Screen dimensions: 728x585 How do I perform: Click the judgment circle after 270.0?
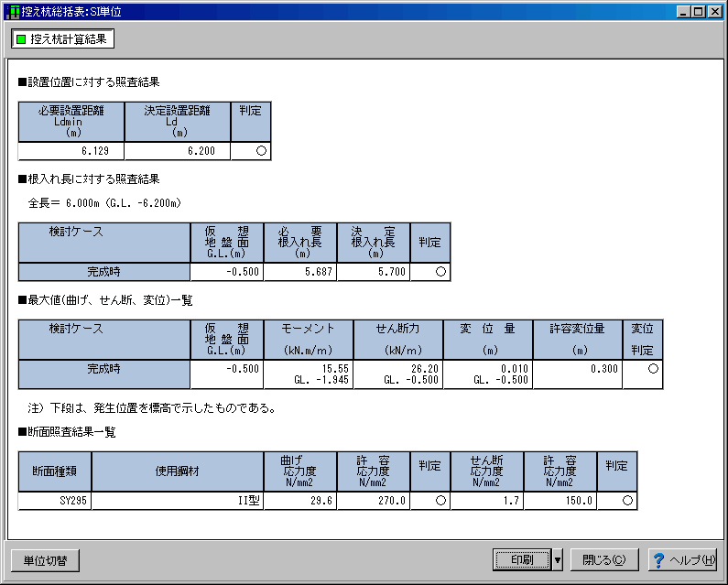click(x=440, y=501)
